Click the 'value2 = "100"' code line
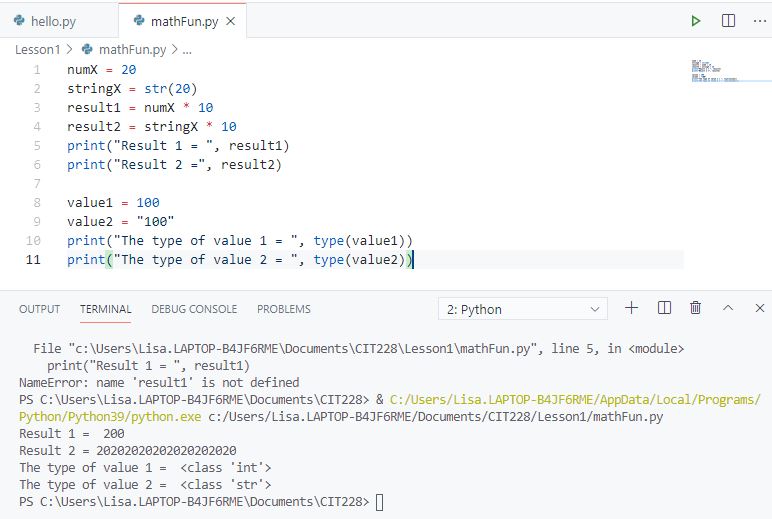The image size is (772, 519). pyautogui.click(x=121, y=222)
